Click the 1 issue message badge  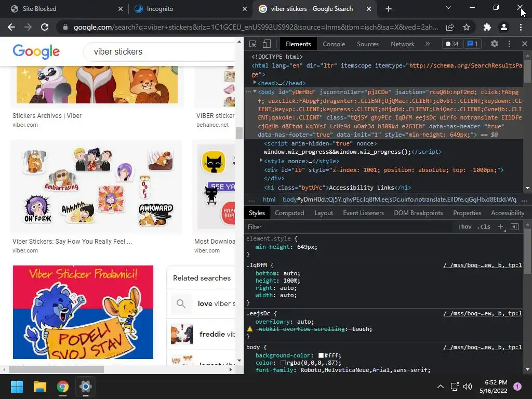pyautogui.click(x=472, y=44)
